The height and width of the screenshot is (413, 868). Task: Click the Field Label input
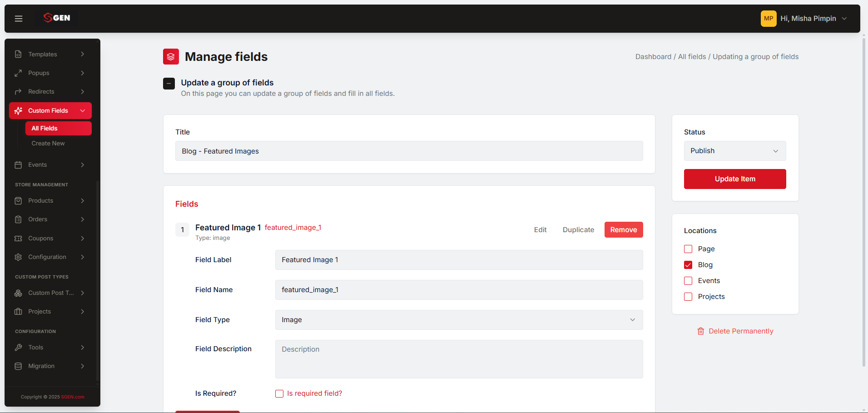click(459, 260)
